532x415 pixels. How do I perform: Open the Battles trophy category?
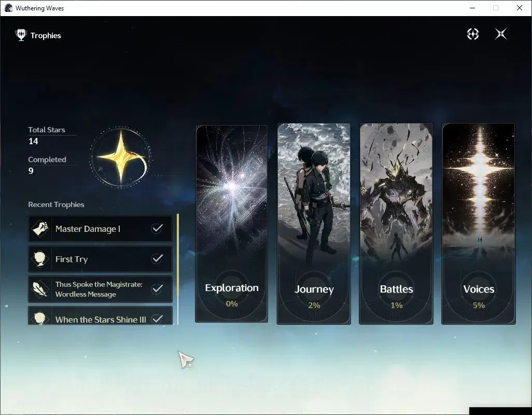click(396, 224)
